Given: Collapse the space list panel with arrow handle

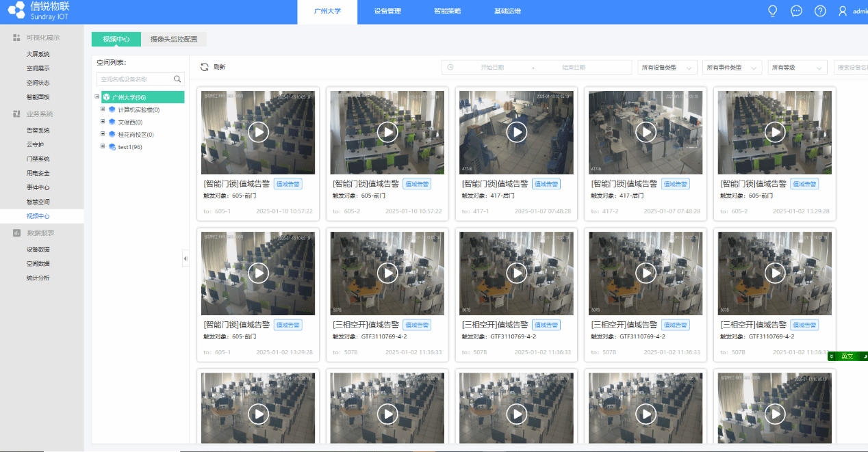Looking at the screenshot, I should [186, 258].
